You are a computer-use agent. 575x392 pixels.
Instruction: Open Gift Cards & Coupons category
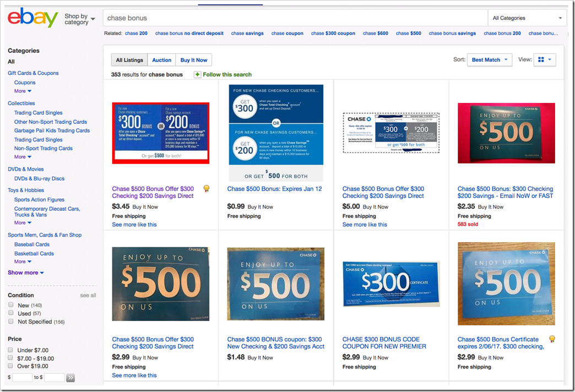tap(33, 73)
